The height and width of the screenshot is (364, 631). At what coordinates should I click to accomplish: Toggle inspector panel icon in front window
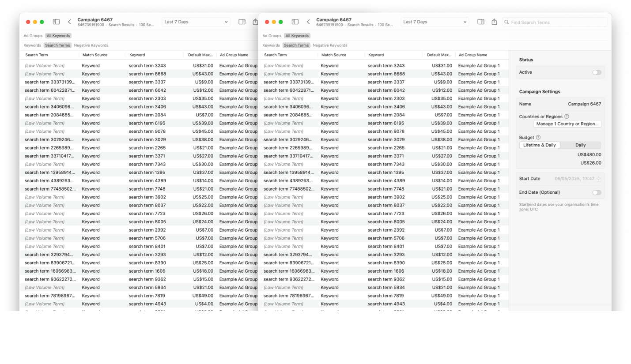tap(481, 22)
